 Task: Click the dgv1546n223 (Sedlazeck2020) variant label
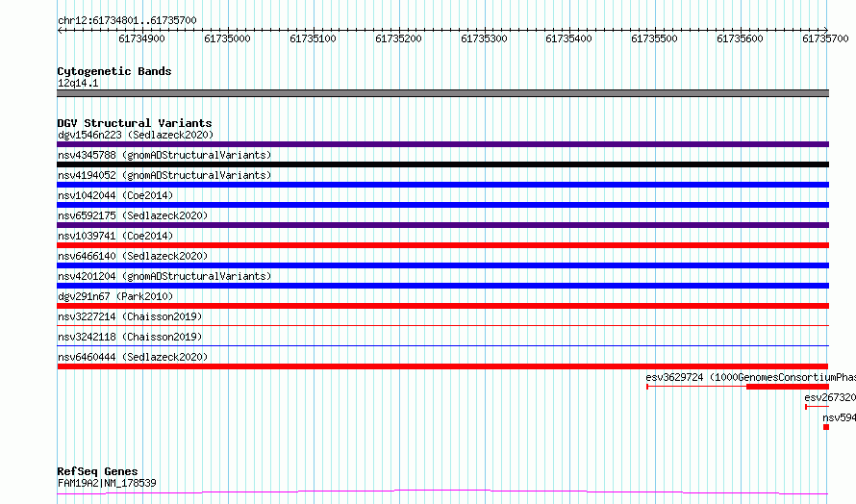pyautogui.click(x=136, y=135)
